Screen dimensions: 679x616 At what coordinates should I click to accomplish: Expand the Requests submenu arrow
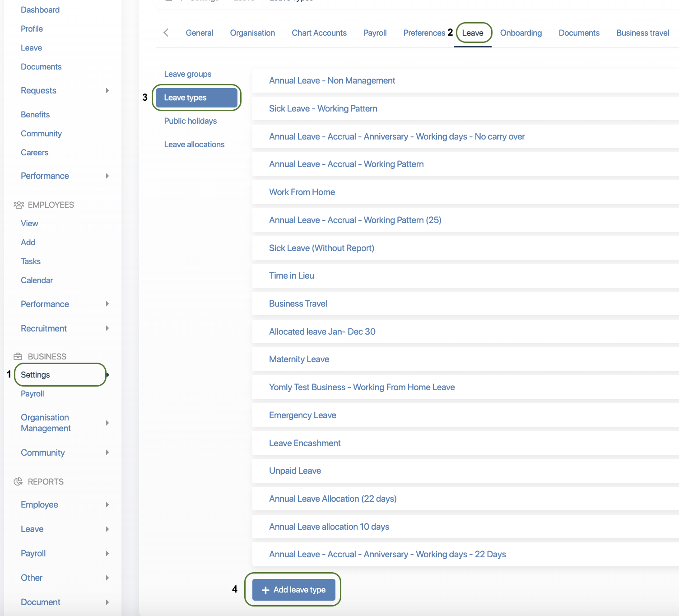click(107, 91)
